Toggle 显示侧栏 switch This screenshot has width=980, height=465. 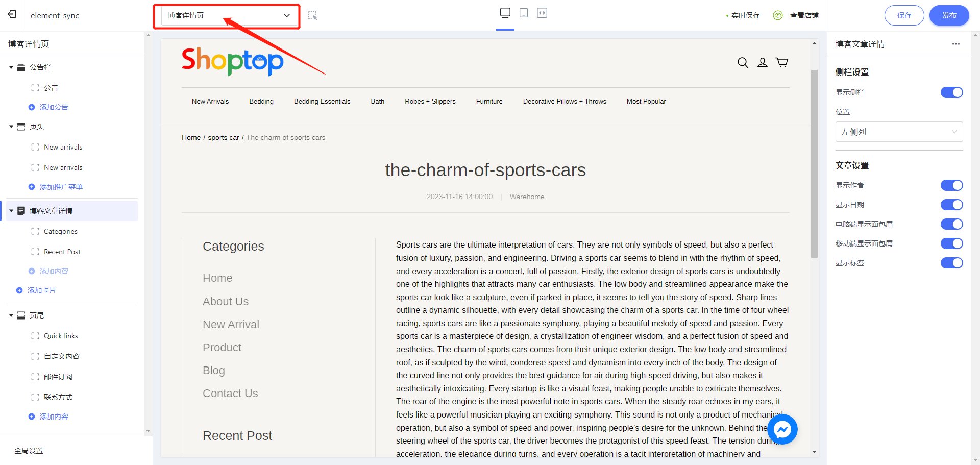pos(951,92)
